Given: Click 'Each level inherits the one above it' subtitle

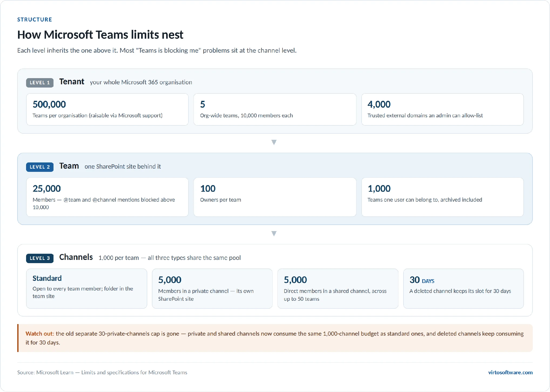Looking at the screenshot, I should coord(157,50).
